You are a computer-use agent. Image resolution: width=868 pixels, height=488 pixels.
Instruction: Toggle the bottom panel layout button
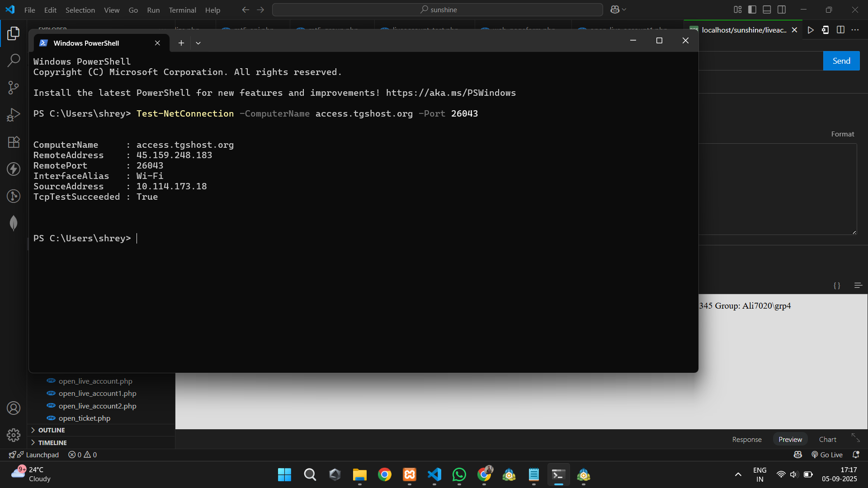click(x=767, y=9)
